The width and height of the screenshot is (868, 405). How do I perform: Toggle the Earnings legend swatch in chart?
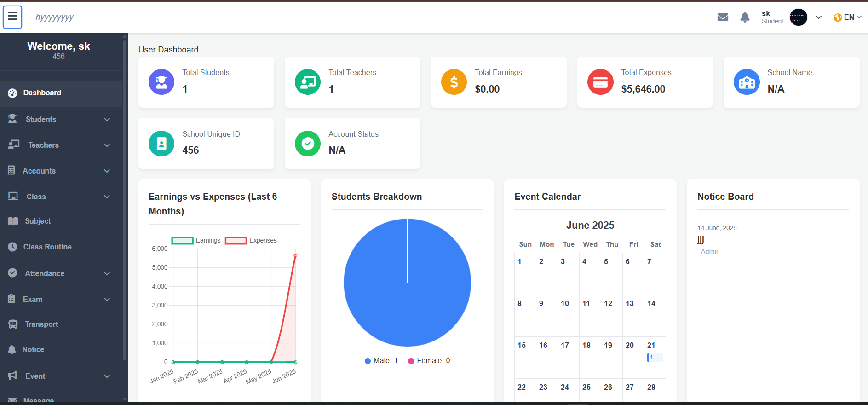pyautogui.click(x=182, y=240)
